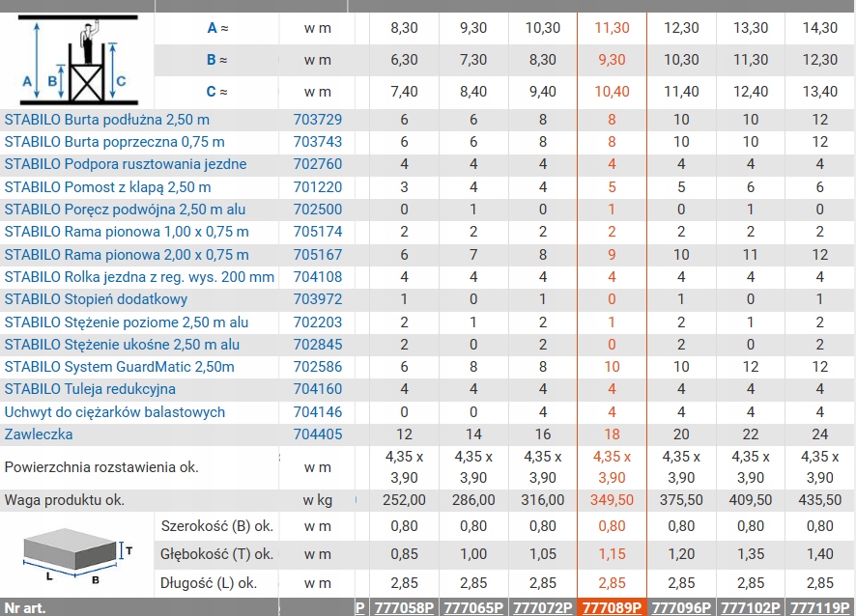Click the highlighted GuardMatic quantity 10
This screenshot has height=616, width=856.
612,367
